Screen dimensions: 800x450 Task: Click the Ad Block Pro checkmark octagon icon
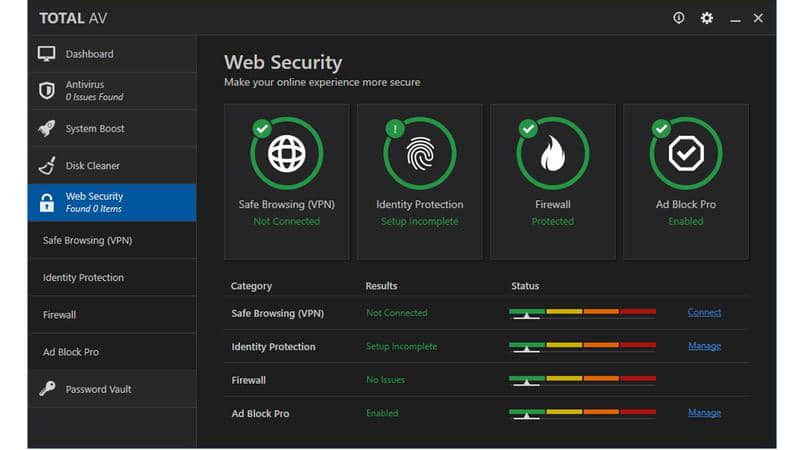(686, 153)
